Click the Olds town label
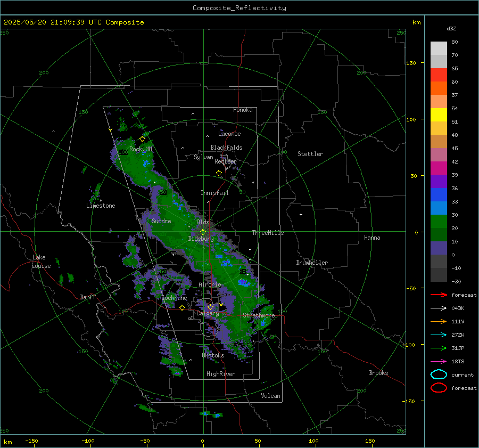 (x=203, y=222)
